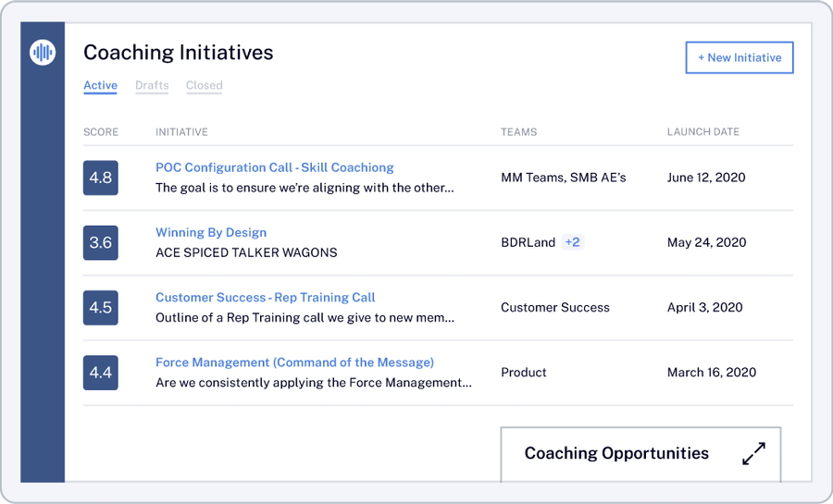Click 'The goal is to ensure we're aligning' description
833x504 pixels.
coord(305,188)
